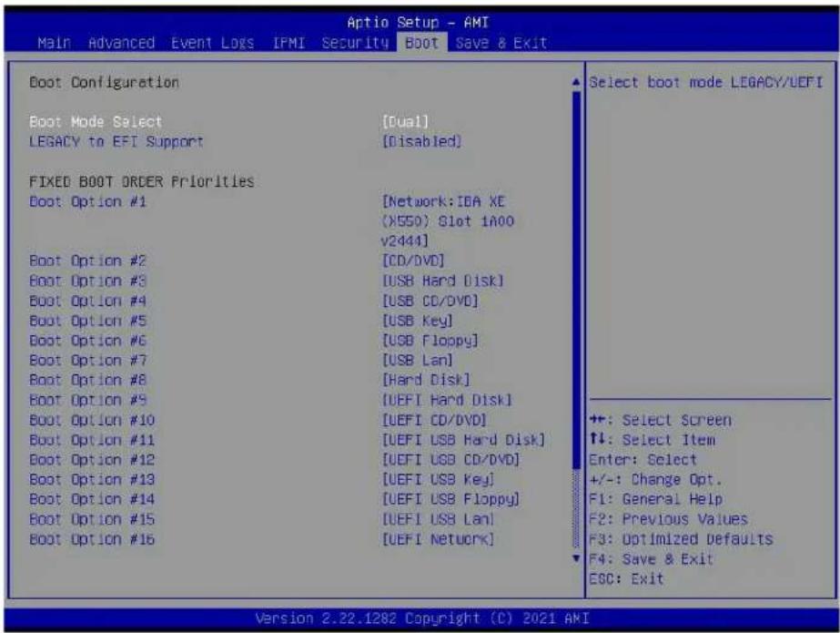
Task: Open the Main tab
Action: tap(54, 43)
